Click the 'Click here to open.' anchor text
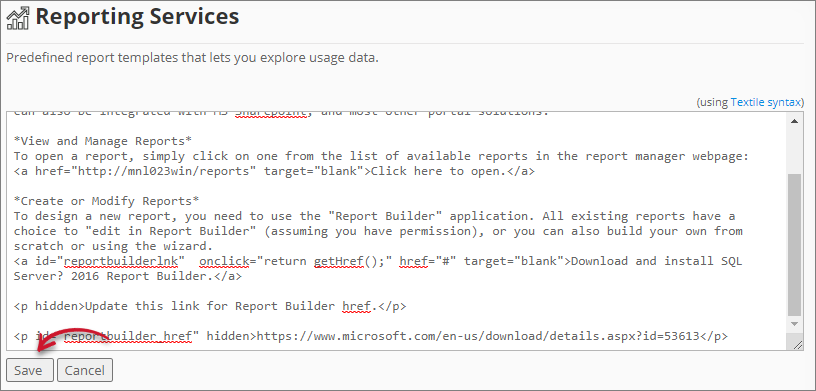The height and width of the screenshot is (391, 816). click(438, 171)
